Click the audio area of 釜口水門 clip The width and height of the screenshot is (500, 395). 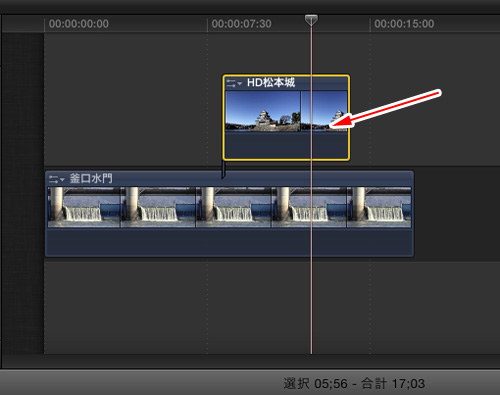pos(229,242)
